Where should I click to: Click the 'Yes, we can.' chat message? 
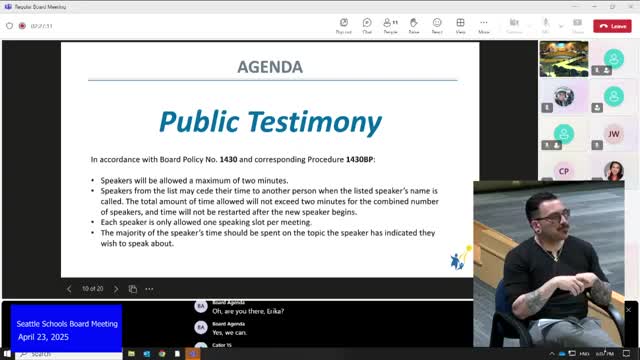[x=229, y=333]
